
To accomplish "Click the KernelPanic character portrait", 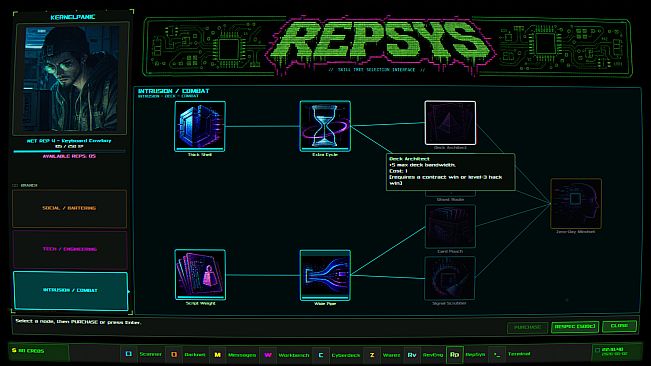I will [70, 78].
